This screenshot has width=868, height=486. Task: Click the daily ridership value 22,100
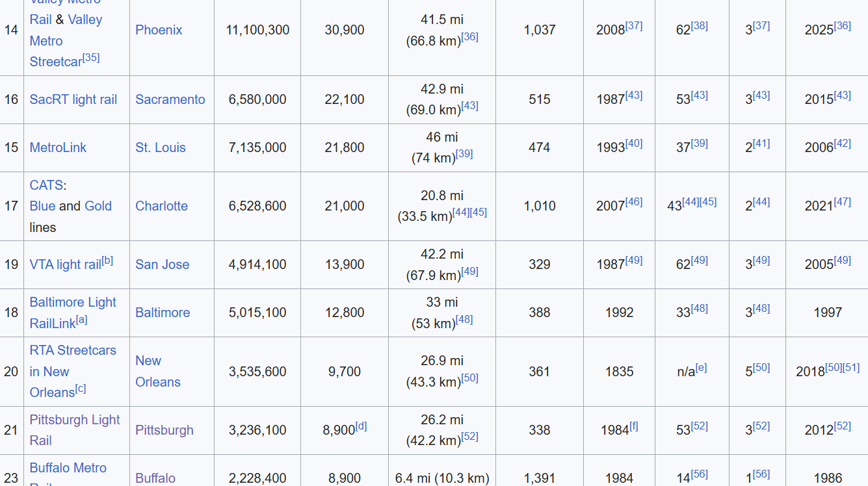(345, 99)
